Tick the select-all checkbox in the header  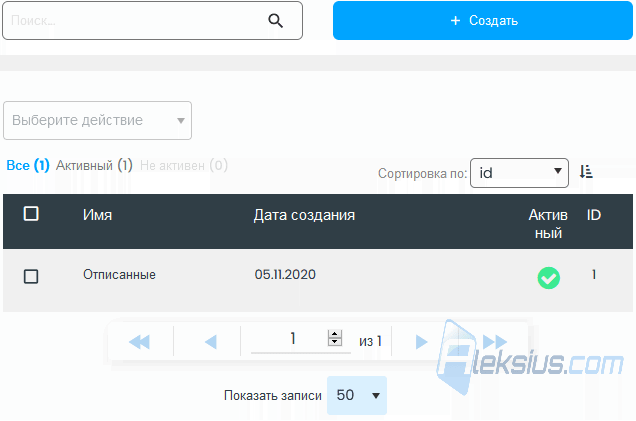(31, 213)
